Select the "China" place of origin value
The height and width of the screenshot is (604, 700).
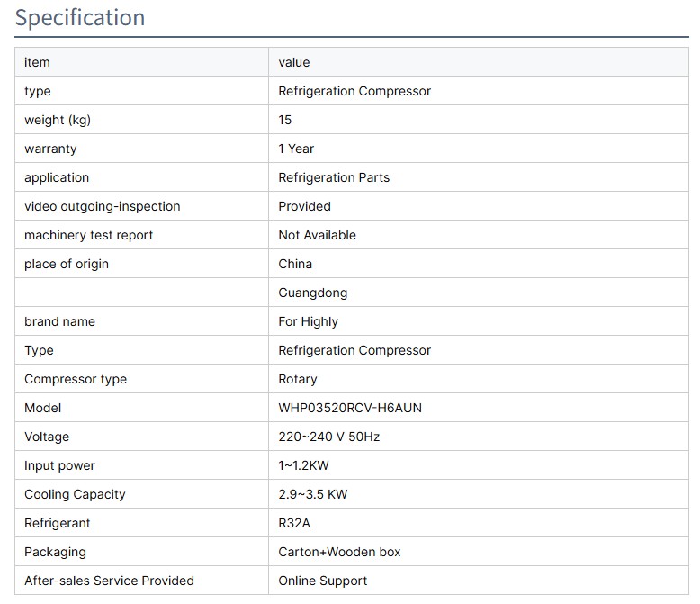point(295,264)
